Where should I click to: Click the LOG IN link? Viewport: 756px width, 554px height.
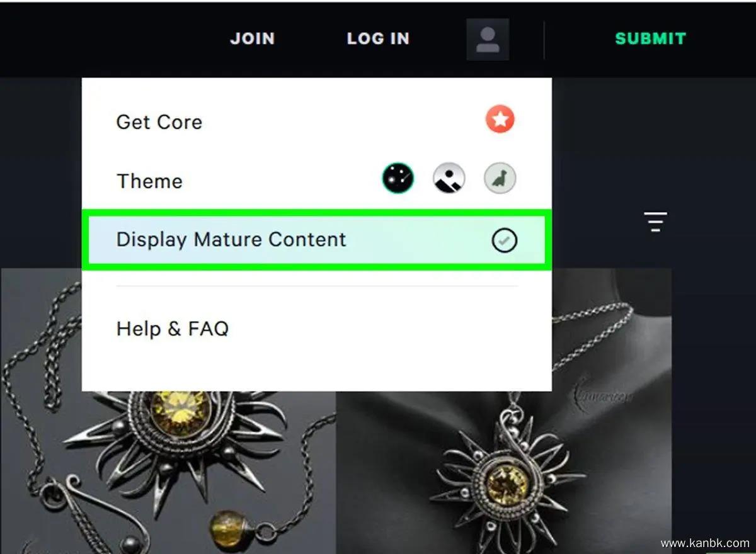(378, 38)
